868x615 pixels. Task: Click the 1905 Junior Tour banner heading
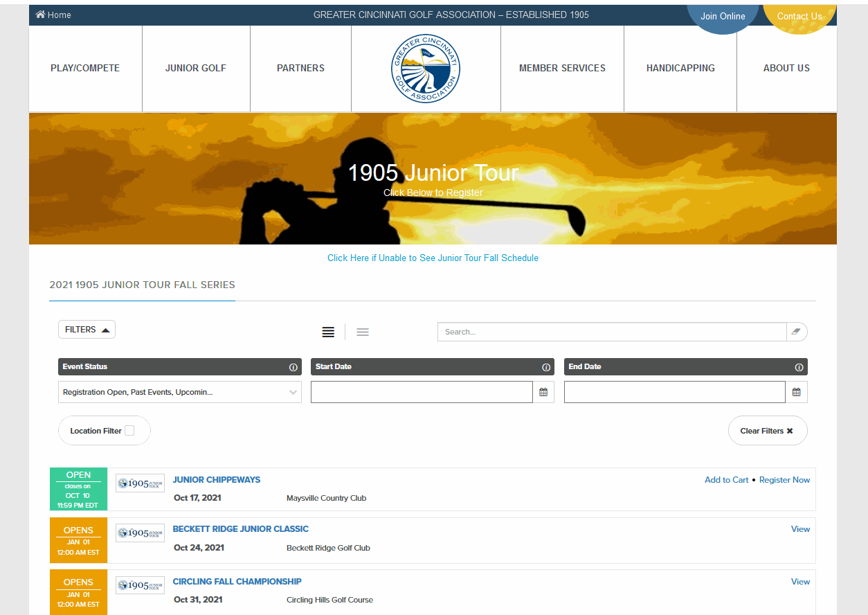tap(433, 172)
